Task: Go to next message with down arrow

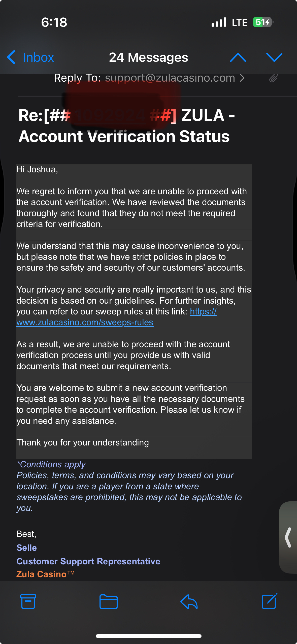Action: pyautogui.click(x=274, y=57)
